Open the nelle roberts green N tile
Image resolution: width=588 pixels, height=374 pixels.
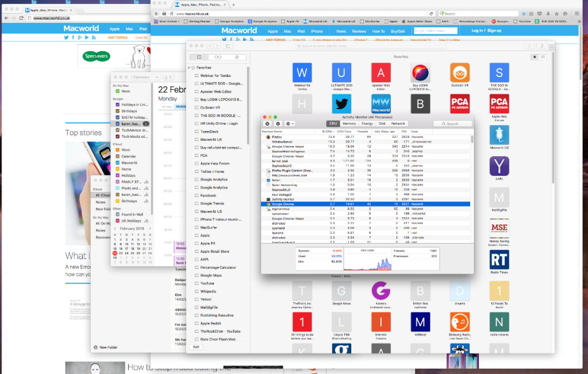coord(499,322)
